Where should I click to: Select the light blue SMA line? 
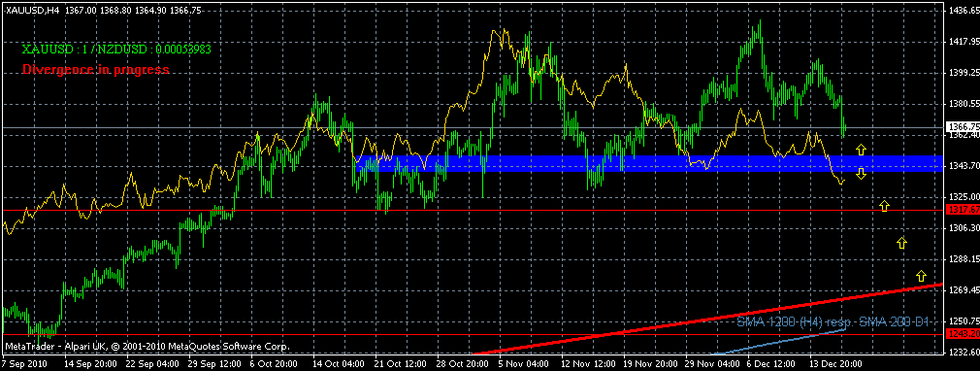(x=778, y=342)
